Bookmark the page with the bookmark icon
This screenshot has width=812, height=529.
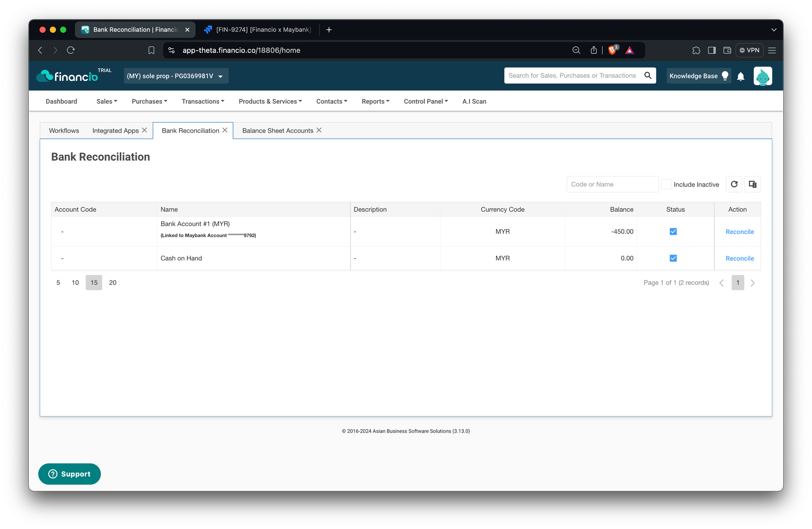click(151, 50)
